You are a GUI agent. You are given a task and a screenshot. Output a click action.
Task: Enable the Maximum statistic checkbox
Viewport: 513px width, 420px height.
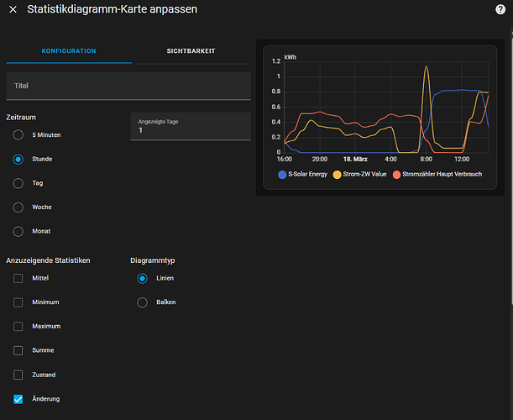18,327
